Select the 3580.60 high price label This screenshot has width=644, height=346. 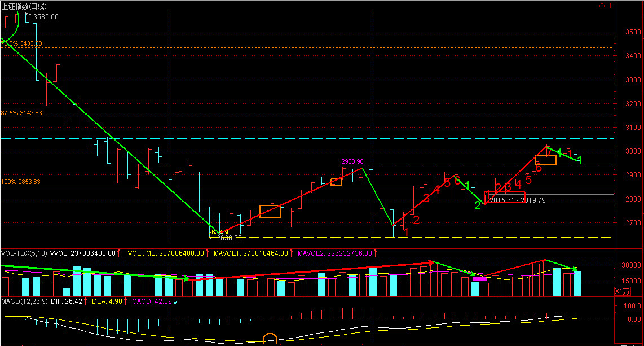tap(46, 17)
